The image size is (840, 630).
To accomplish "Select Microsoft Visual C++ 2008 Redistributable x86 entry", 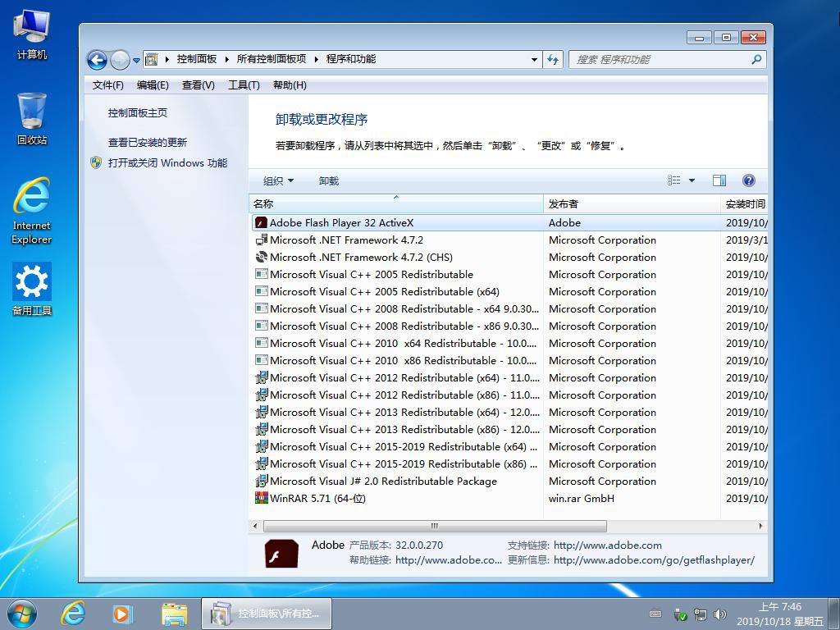I will [404, 326].
